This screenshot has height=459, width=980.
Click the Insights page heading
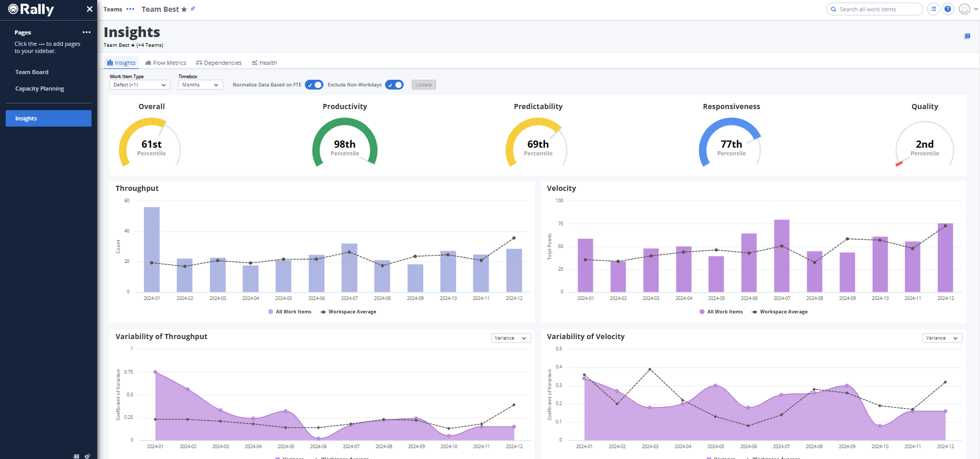[x=132, y=32]
